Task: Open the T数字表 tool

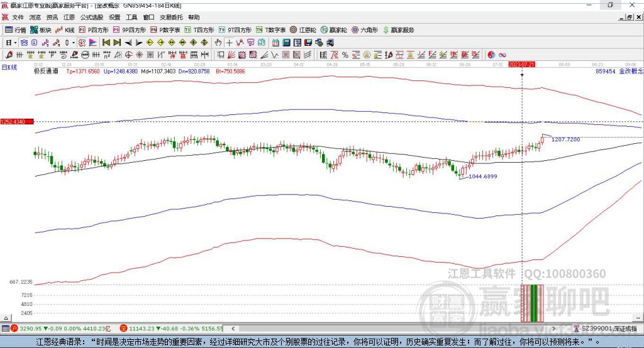Action: (270, 30)
